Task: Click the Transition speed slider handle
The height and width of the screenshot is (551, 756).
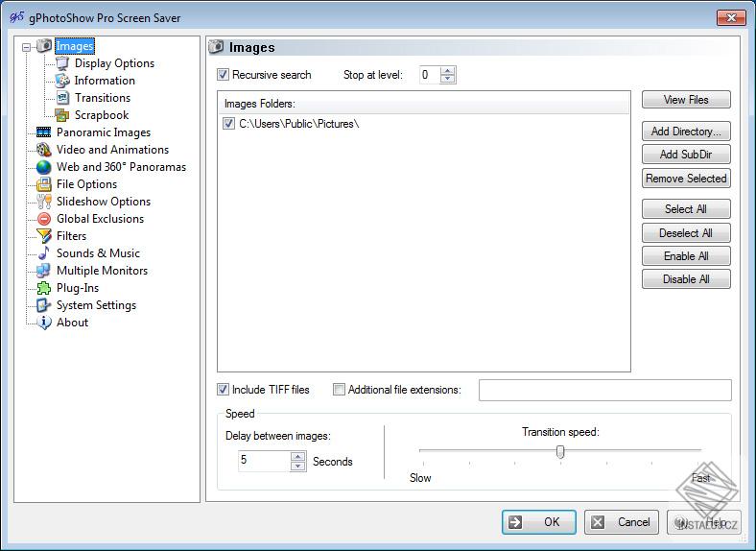Action: pos(560,451)
